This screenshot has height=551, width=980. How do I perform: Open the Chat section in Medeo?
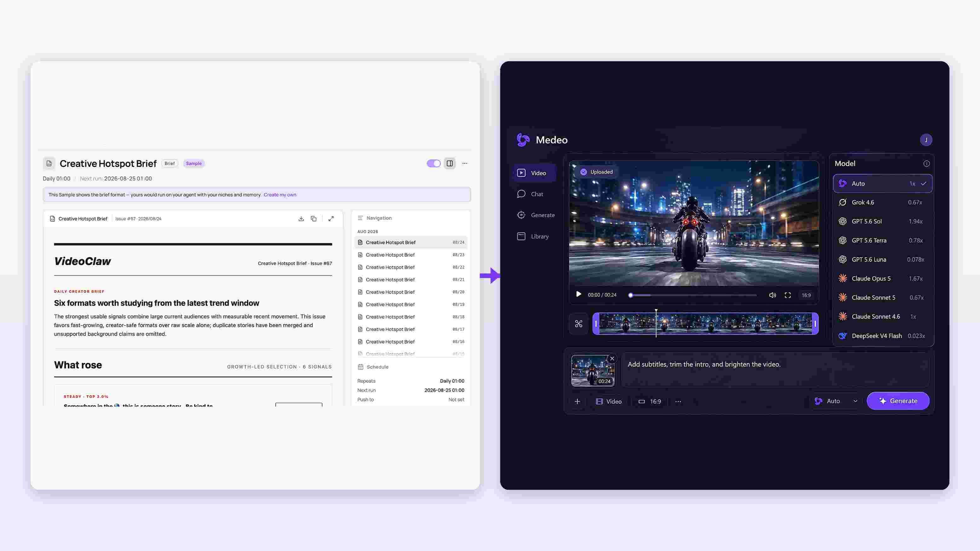(530, 194)
